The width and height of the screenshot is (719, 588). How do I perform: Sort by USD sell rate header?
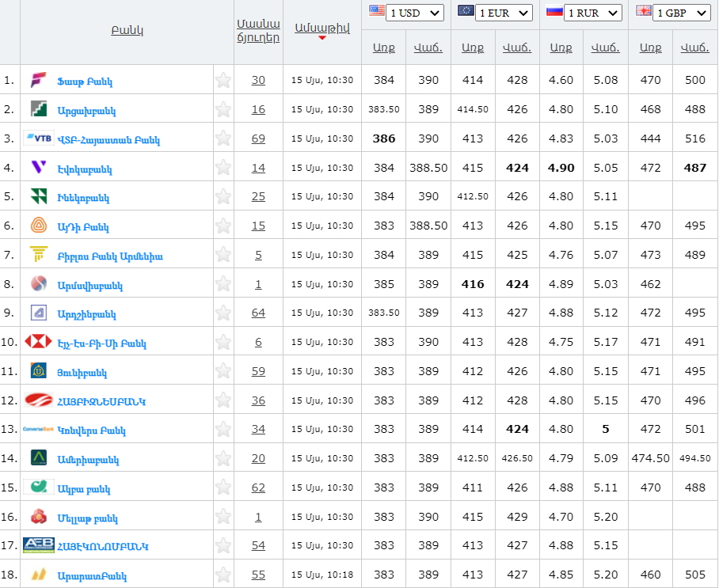(x=428, y=47)
